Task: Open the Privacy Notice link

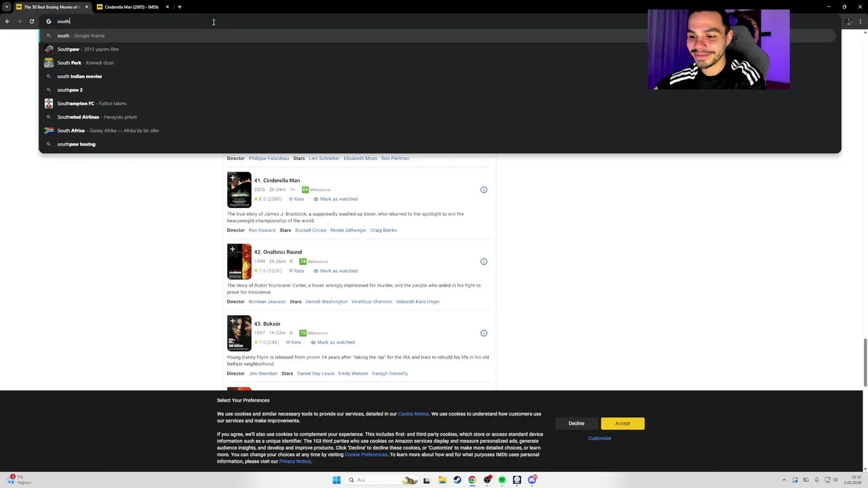Action: (295, 462)
